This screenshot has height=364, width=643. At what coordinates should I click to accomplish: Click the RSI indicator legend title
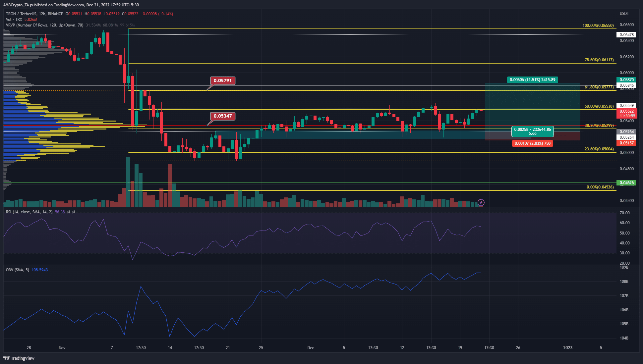click(x=29, y=212)
